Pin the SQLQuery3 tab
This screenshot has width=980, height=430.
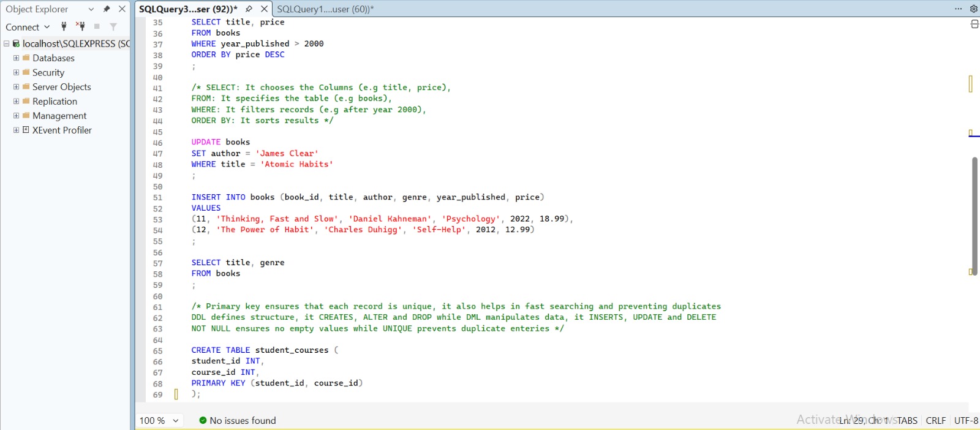[x=249, y=9]
